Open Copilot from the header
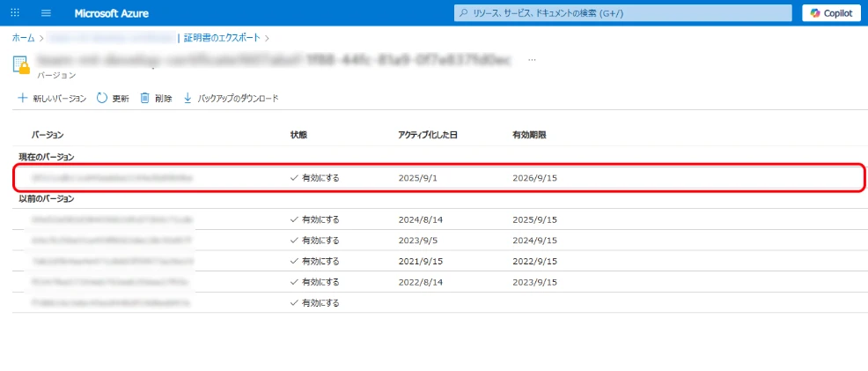The width and height of the screenshot is (868, 371). point(831,13)
